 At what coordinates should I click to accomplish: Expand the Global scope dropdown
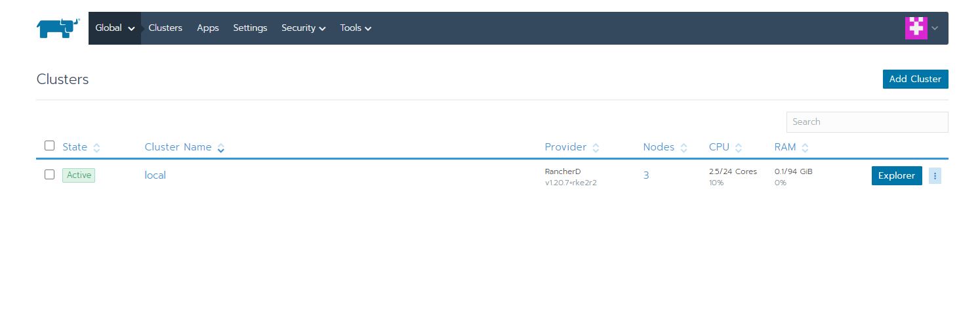[x=115, y=28]
